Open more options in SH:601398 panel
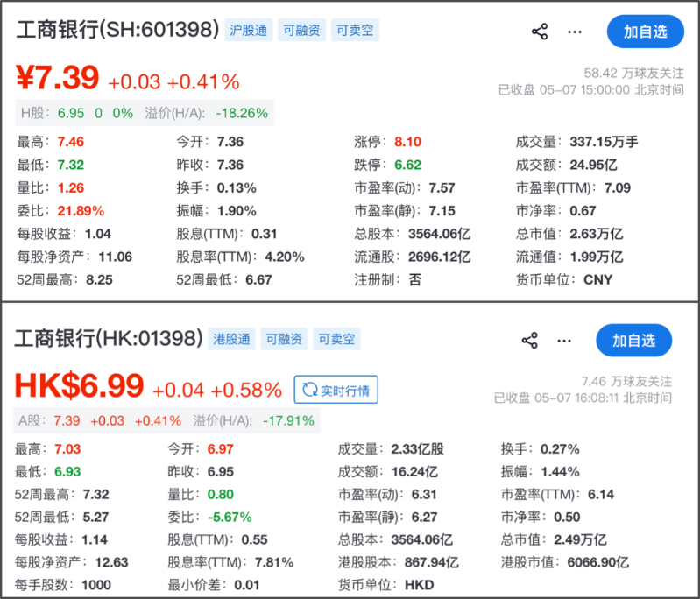Screen dimensions: 700x599 tap(575, 32)
